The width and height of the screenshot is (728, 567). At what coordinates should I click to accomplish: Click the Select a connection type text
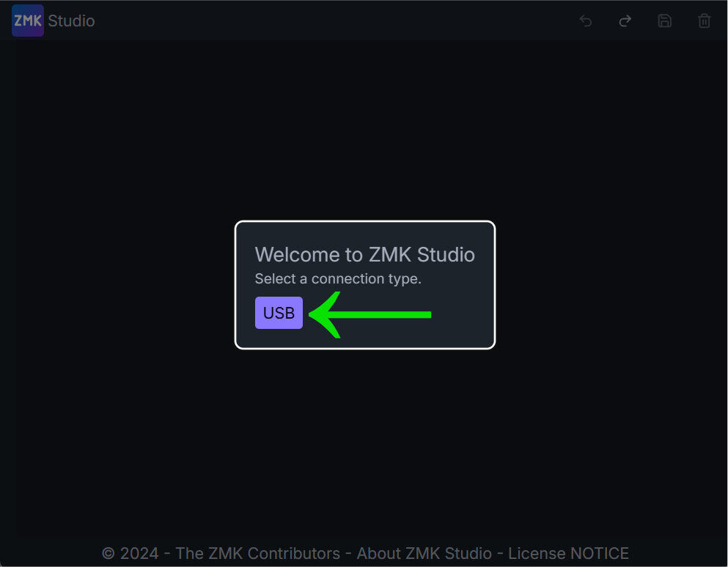click(338, 278)
